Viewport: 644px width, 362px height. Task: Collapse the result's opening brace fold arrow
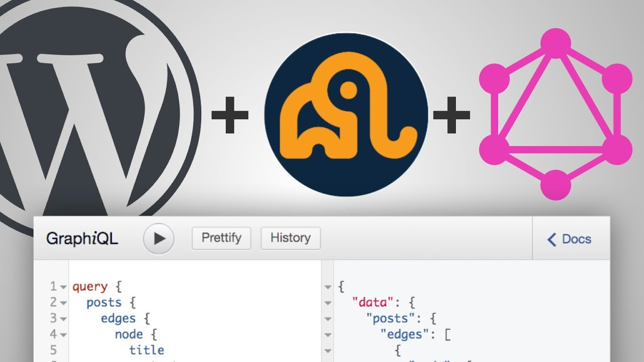coord(328,287)
